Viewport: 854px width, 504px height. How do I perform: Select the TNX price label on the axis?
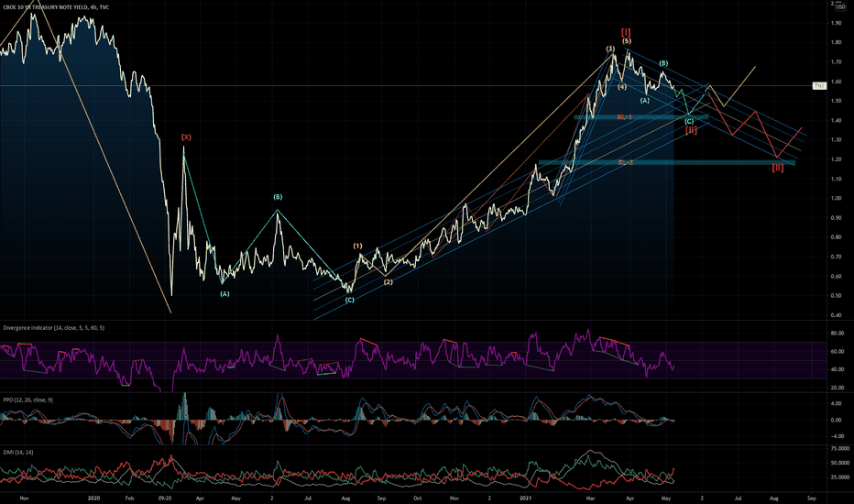[x=819, y=86]
